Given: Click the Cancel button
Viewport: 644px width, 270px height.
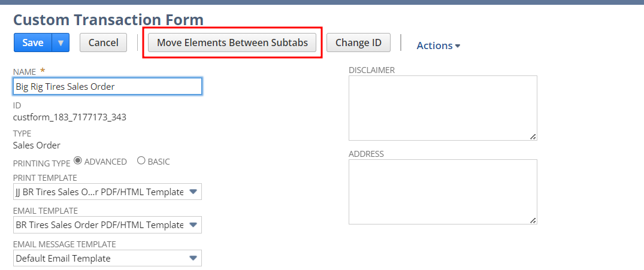Looking at the screenshot, I should pos(103,43).
